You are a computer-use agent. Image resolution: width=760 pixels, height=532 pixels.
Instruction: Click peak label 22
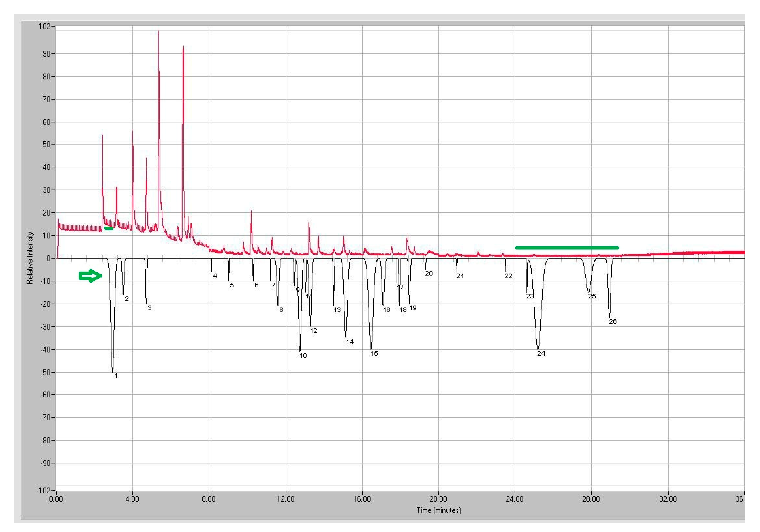click(508, 275)
